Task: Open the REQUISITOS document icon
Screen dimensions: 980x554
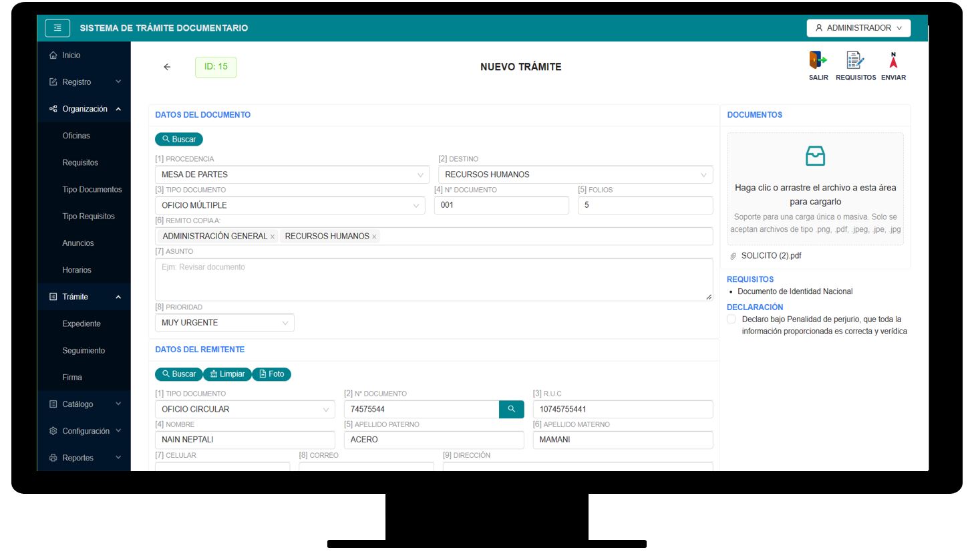Action: pos(855,61)
